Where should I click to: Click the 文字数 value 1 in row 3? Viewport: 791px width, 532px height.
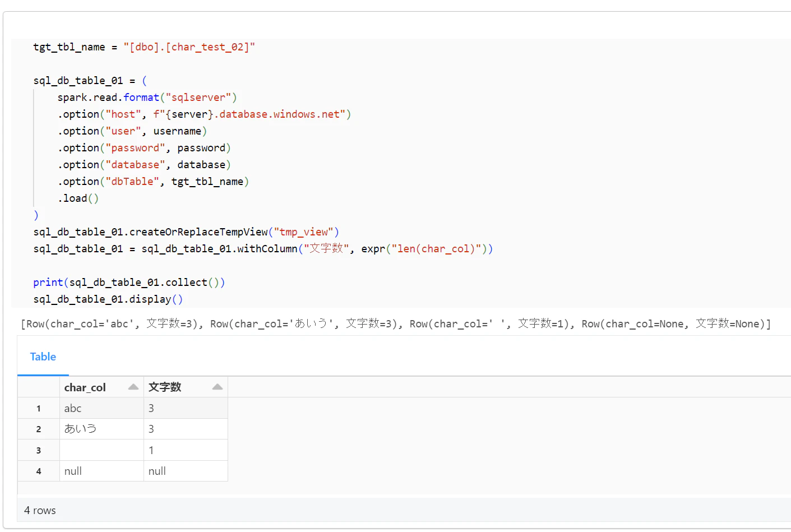pyautogui.click(x=186, y=450)
